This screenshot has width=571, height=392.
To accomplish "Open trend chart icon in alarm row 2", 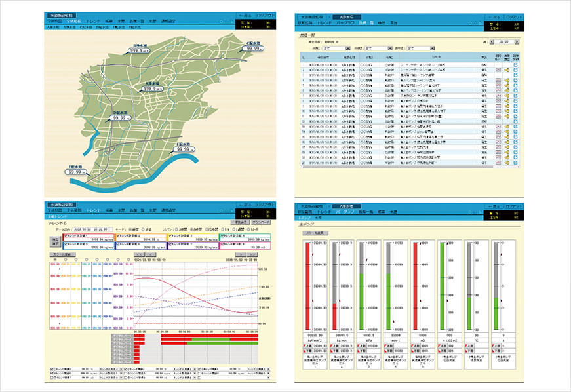I will point(498,70).
